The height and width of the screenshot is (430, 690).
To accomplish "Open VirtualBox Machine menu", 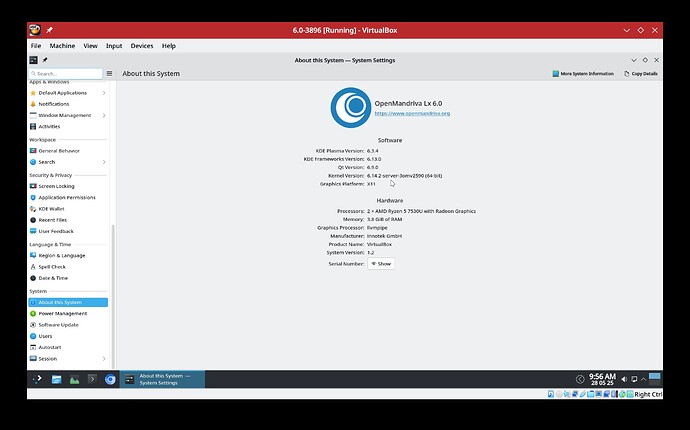I will click(62, 46).
